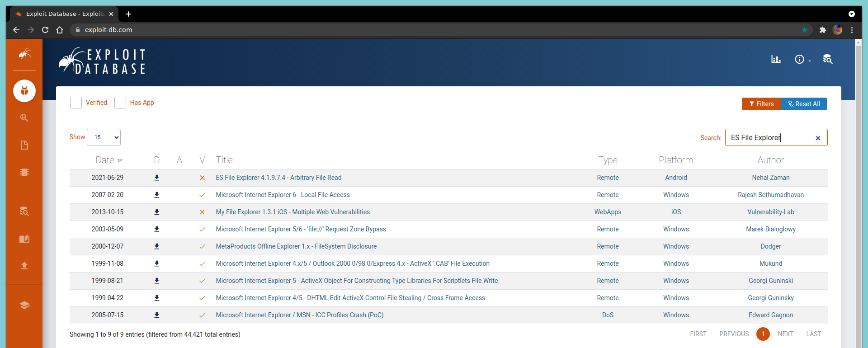Download the 2005-07-15 ICC Profiles Crash exploit

157,315
